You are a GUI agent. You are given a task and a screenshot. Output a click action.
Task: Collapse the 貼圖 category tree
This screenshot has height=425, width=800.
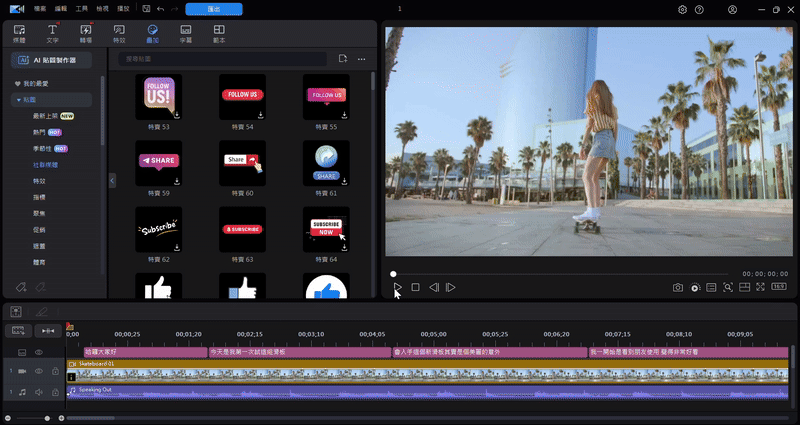click(x=18, y=100)
